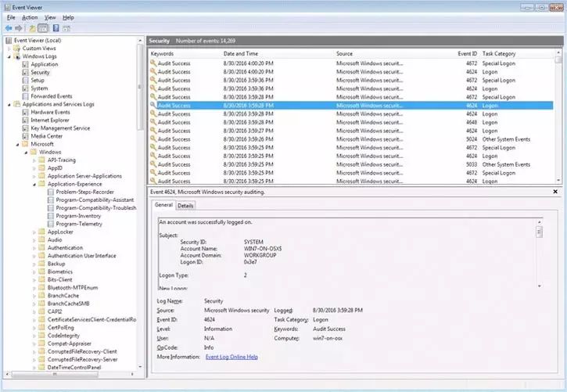Expand the Custom Views node
Viewport: 567px width, 392px height.
(x=10, y=49)
